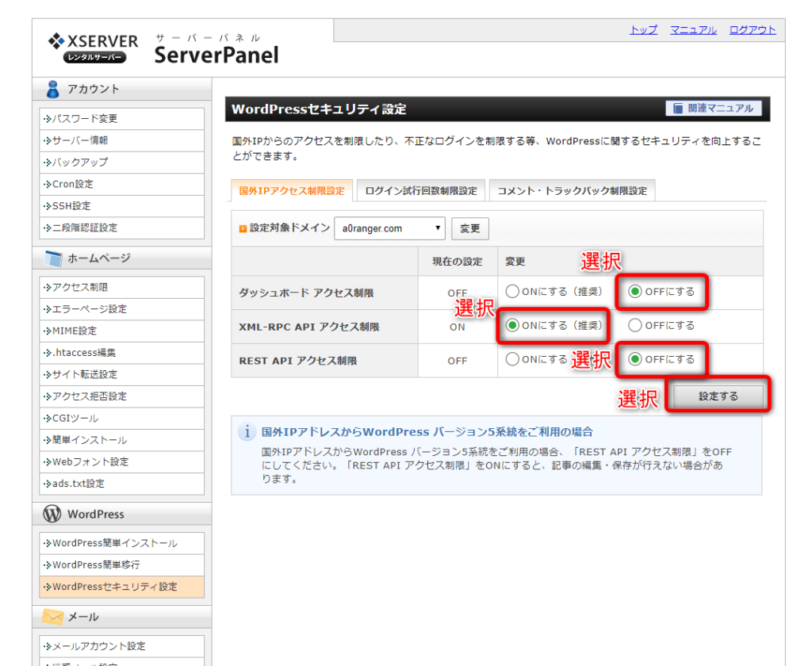The width and height of the screenshot is (812, 666).
Task: Click the WordPress logo icon in sidebar
Action: (52, 514)
